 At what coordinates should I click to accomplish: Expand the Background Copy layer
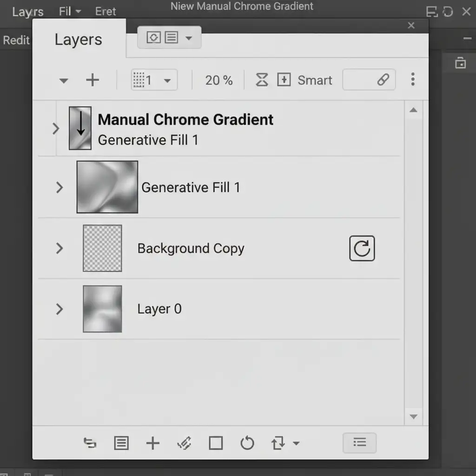click(59, 248)
